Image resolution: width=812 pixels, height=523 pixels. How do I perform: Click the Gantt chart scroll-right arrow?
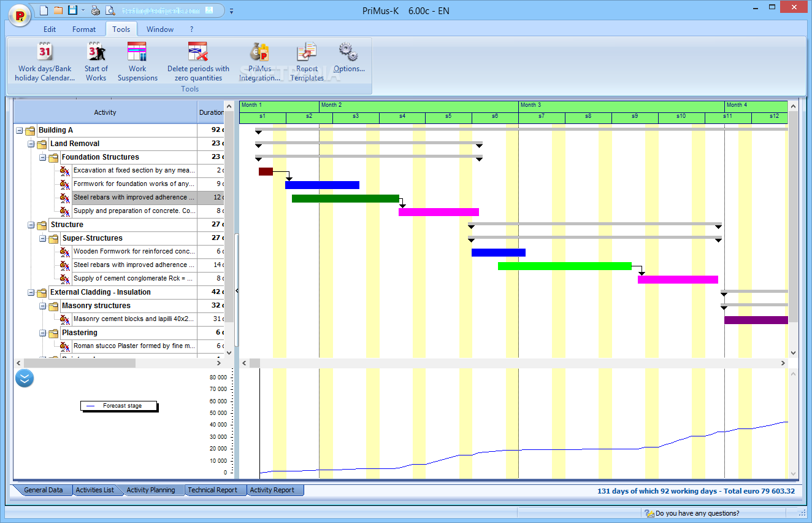(x=783, y=363)
